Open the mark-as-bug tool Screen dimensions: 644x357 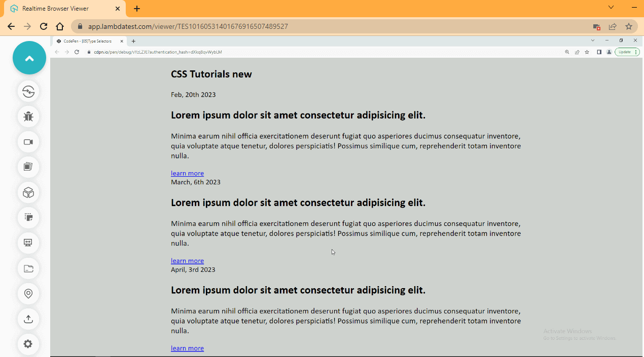[x=28, y=116]
